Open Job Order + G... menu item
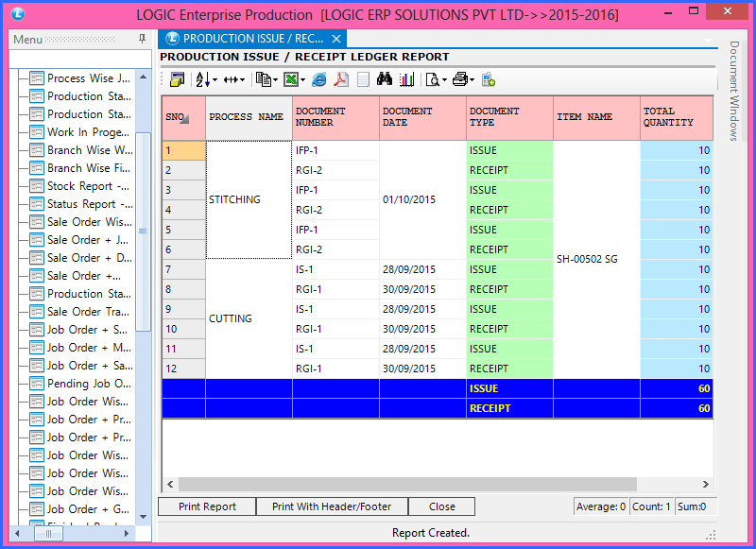Viewport: 756px width, 549px height. pos(79,509)
